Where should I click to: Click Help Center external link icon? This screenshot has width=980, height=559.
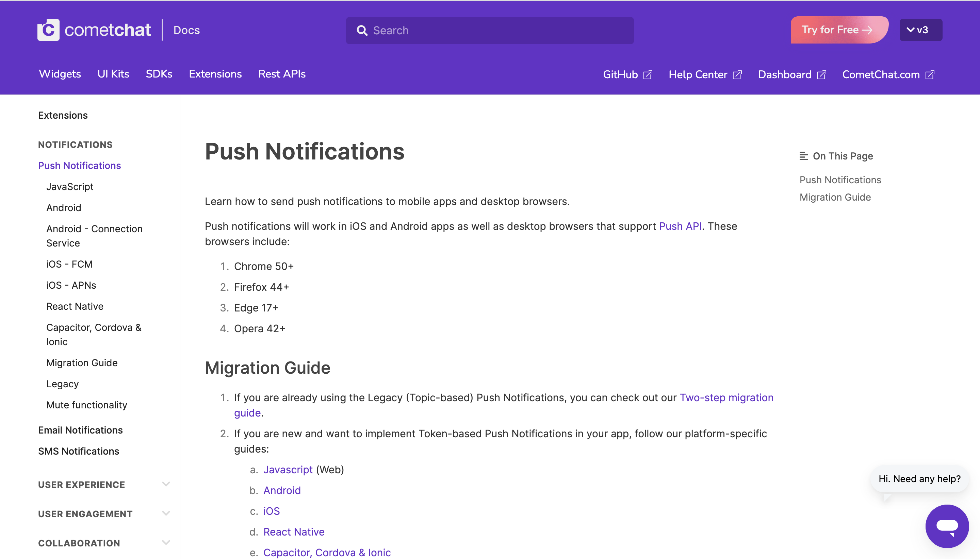click(737, 75)
